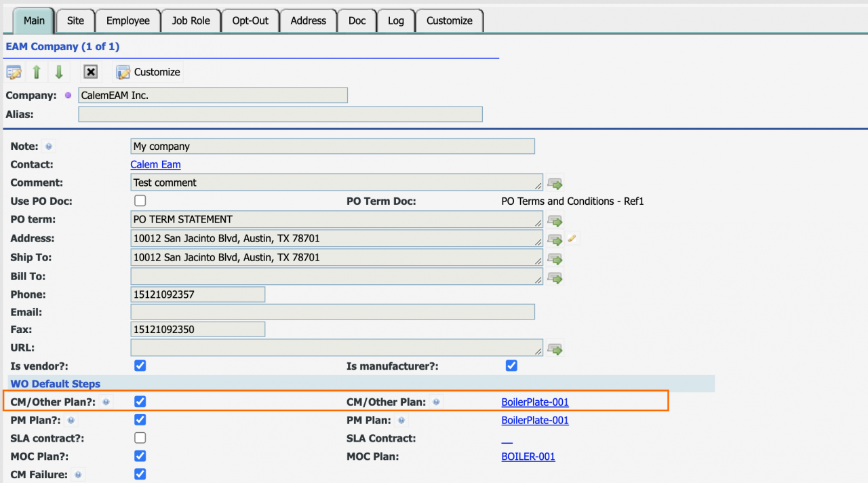This screenshot has width=868, height=483.
Task: Click the expand icon beside Comment field
Action: coord(555,183)
